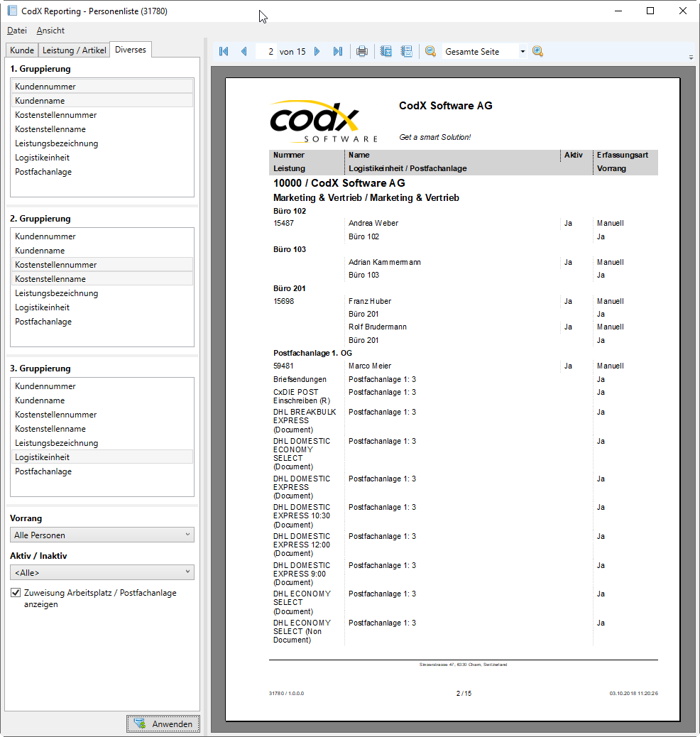Open Aktiv / Inaktiv dropdown
Viewport: 700px width, 737px height.
pos(102,572)
